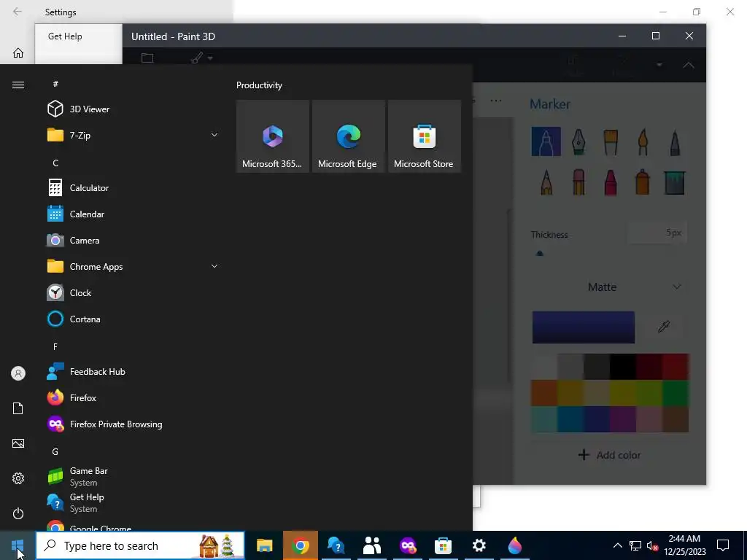Screen dimensions: 747x560
Task: Open the three-dots menu in Paint 3D
Action: [x=496, y=101]
